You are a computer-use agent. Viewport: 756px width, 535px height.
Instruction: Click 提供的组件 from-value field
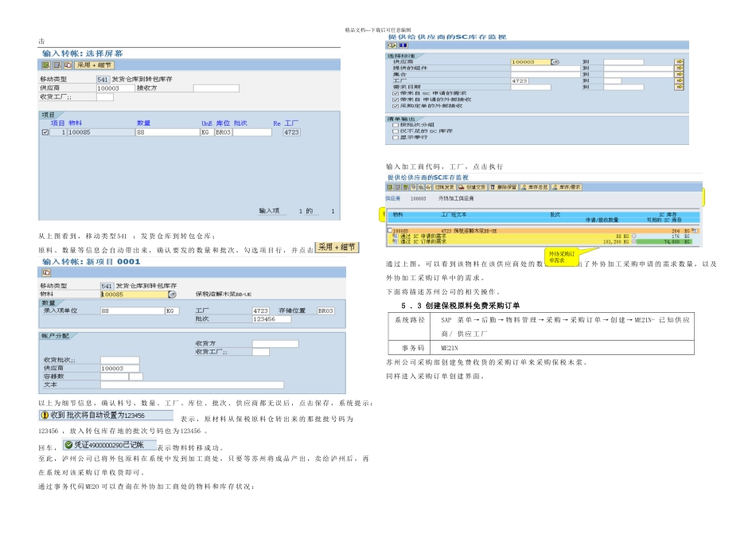(x=545, y=68)
